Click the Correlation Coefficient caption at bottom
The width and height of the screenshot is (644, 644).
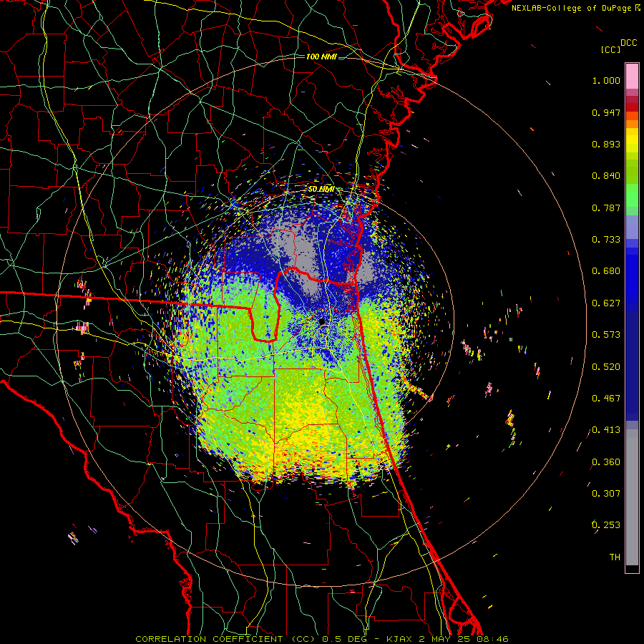(x=322, y=639)
